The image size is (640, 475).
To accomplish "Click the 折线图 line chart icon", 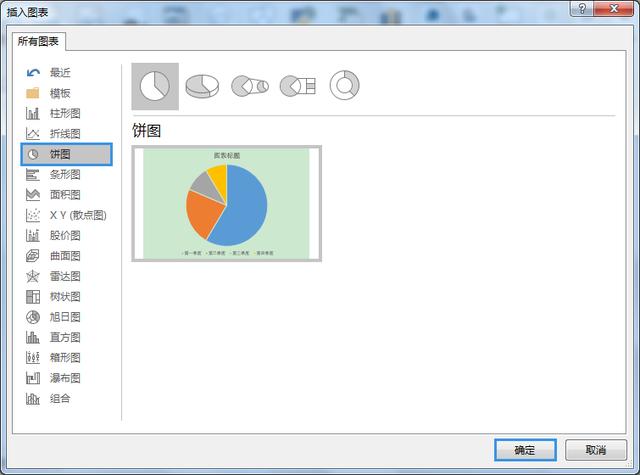I will pos(33,134).
